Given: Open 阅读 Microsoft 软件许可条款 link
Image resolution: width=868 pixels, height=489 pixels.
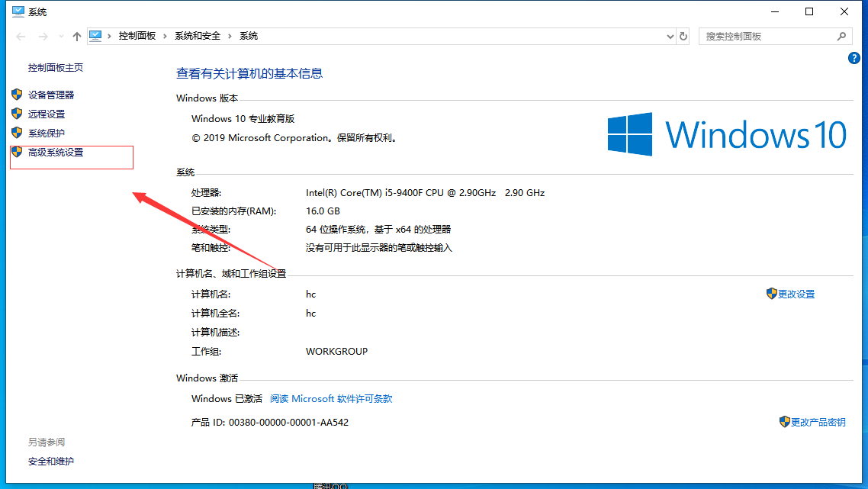Looking at the screenshot, I should click(331, 399).
